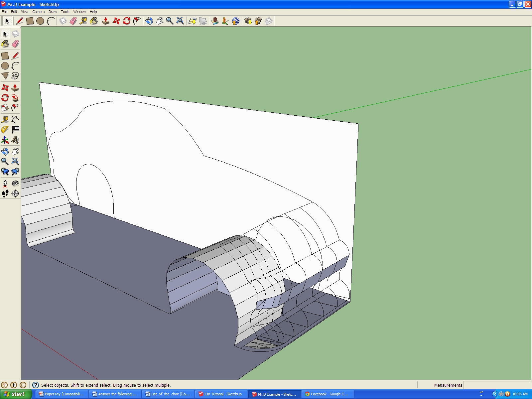The image size is (532, 399).
Task: Open the Tools menu
Action: [x=65, y=12]
